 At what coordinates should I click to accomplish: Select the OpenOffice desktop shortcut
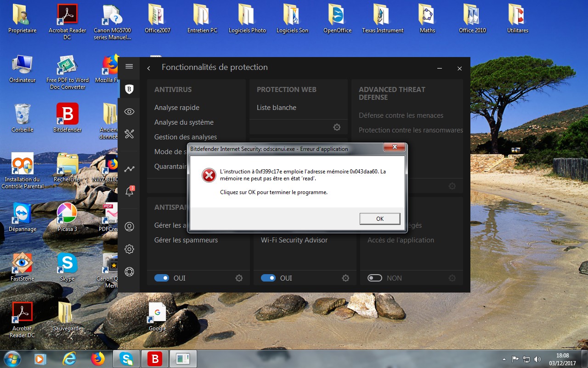click(x=337, y=19)
